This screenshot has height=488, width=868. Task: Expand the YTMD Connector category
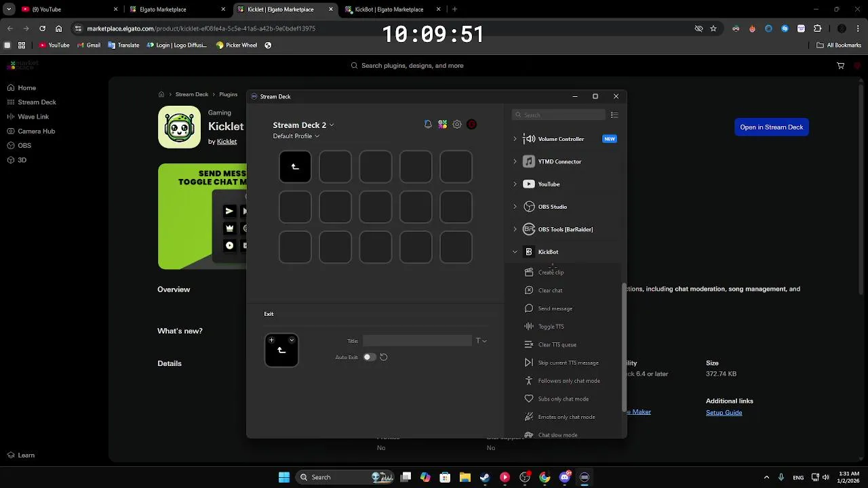(515, 161)
